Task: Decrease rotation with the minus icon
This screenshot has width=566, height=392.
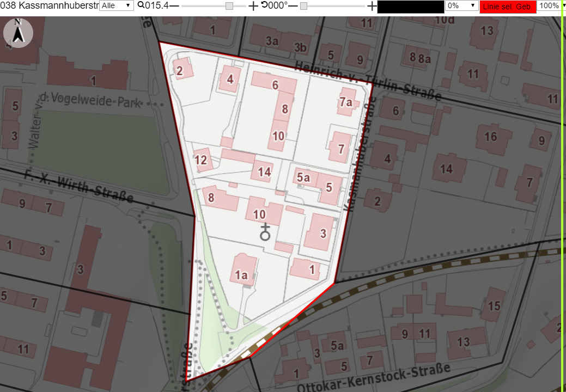Action: click(x=293, y=6)
